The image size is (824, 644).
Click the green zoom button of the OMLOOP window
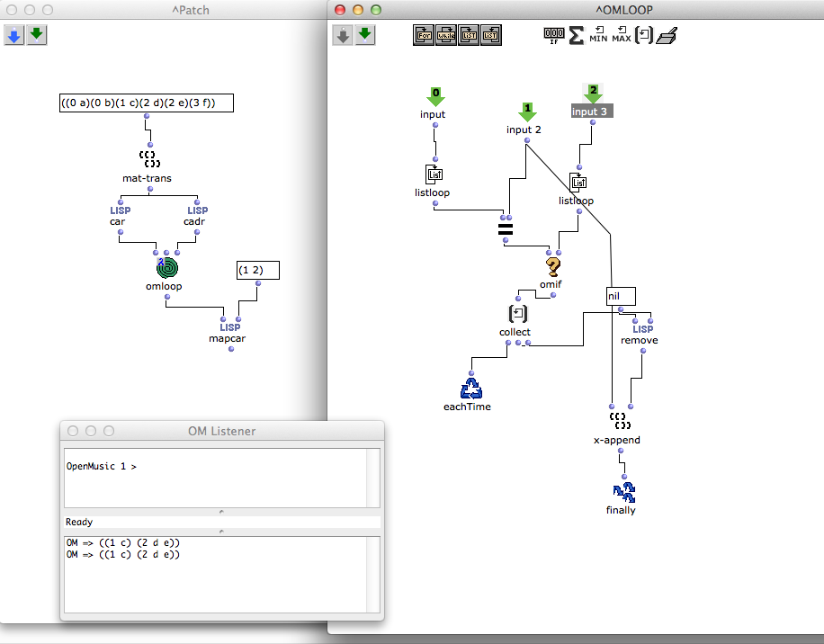(x=376, y=10)
